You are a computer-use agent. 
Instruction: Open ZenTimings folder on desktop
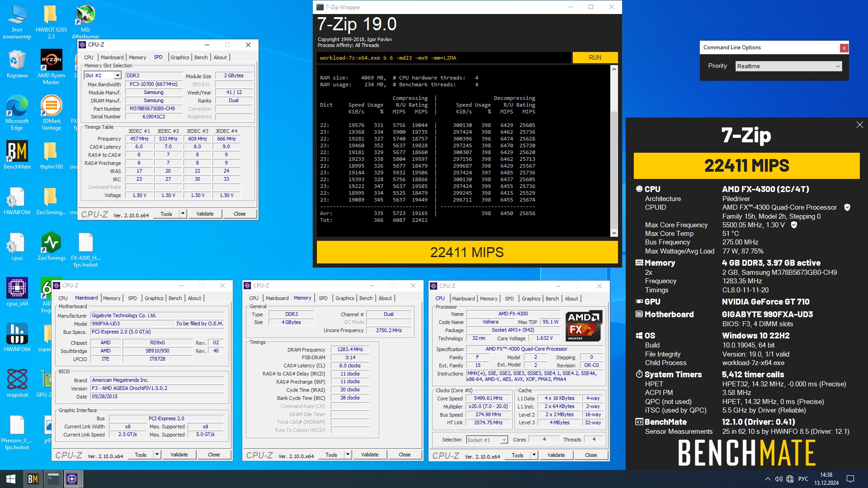51,201
